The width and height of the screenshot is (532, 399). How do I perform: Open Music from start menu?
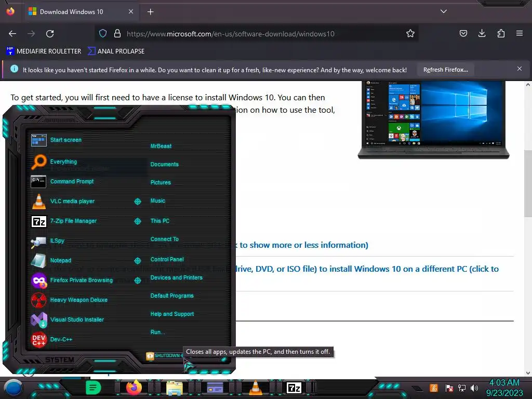pyautogui.click(x=158, y=201)
